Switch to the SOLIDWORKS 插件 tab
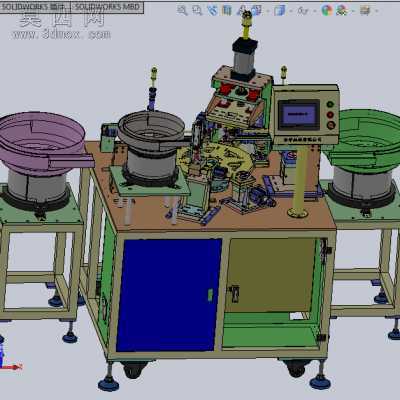This screenshot has height=400, width=400. click(x=35, y=7)
